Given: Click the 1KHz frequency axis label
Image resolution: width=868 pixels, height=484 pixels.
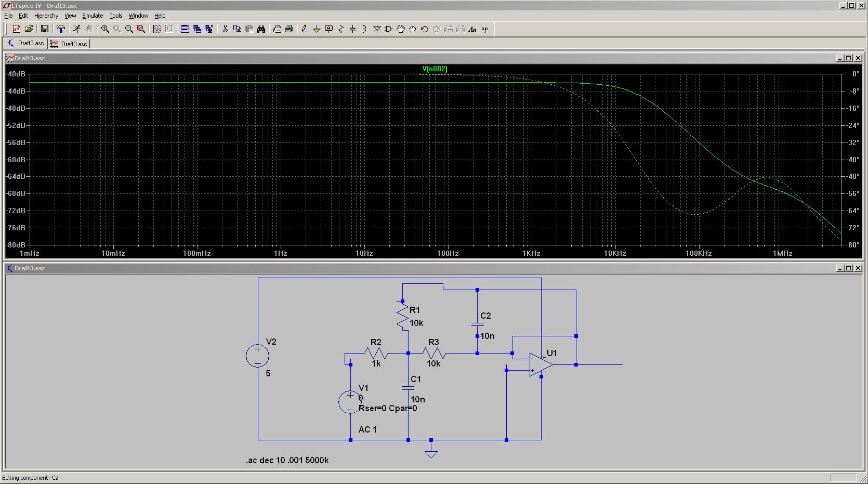Looking at the screenshot, I should tap(531, 253).
